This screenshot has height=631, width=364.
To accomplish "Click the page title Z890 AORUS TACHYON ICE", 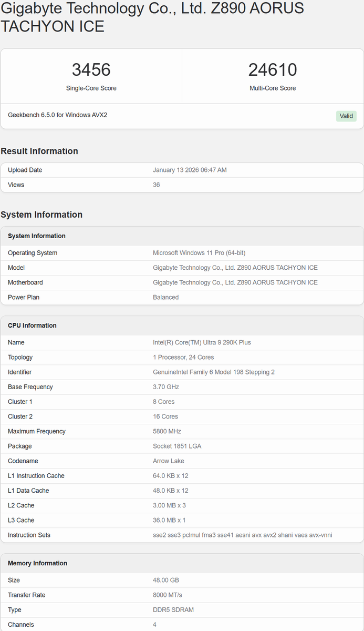I will click(152, 17).
